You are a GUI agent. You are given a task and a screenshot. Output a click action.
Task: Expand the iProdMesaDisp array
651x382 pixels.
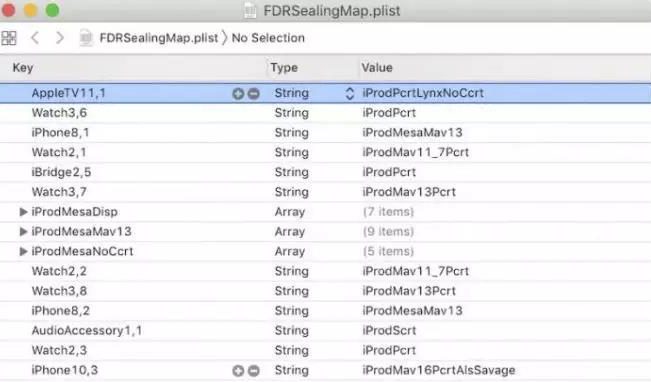coord(23,212)
